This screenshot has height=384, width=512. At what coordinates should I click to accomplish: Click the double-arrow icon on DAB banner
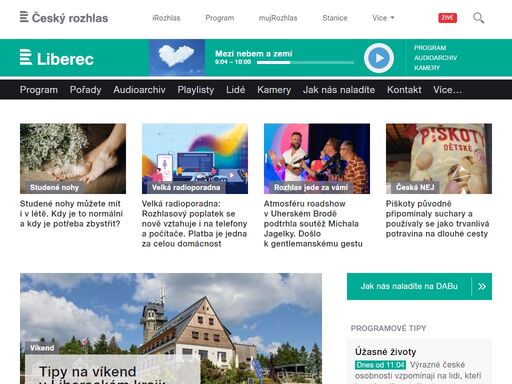(x=482, y=286)
